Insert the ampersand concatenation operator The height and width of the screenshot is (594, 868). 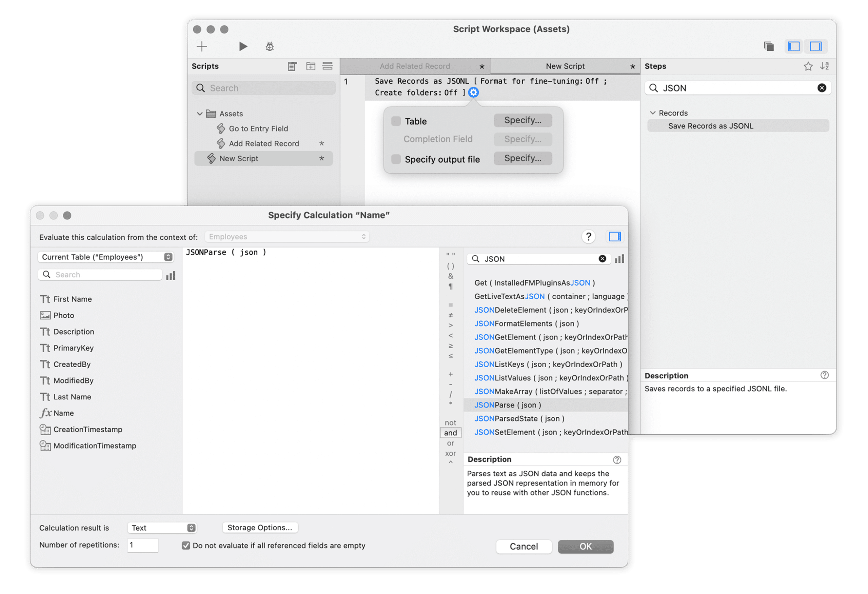(x=450, y=276)
